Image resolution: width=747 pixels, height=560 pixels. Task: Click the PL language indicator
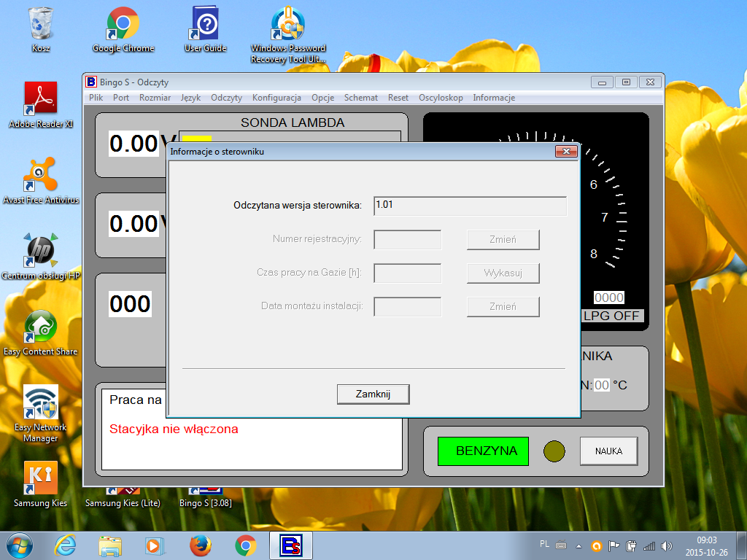(544, 544)
